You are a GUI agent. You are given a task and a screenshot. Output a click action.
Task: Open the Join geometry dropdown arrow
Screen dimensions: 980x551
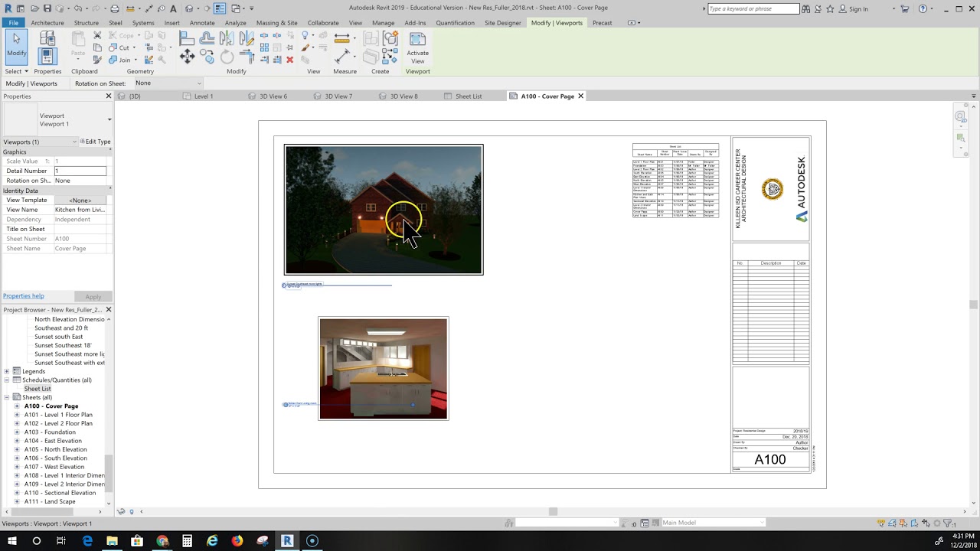click(x=135, y=60)
